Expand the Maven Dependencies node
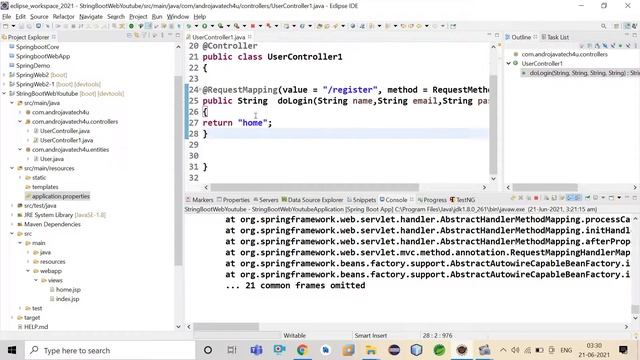This screenshot has width=640, height=360. tap(12, 224)
